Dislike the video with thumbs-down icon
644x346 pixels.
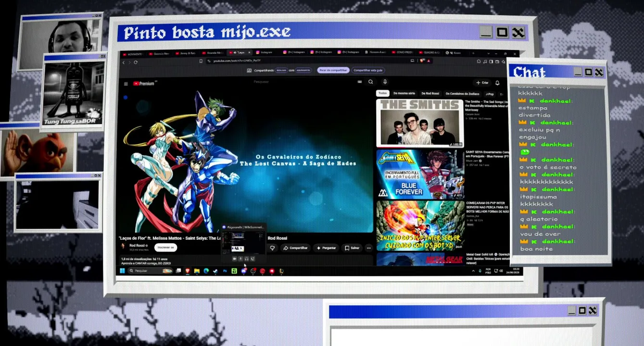pos(272,248)
